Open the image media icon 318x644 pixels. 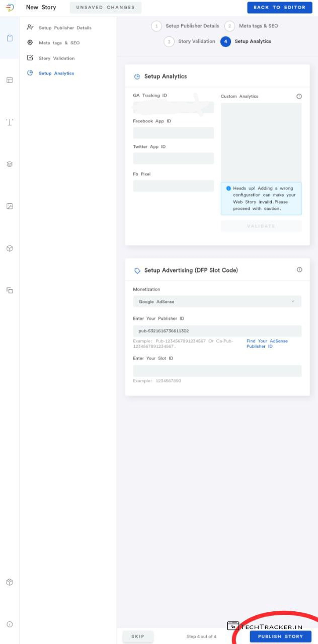click(10, 206)
